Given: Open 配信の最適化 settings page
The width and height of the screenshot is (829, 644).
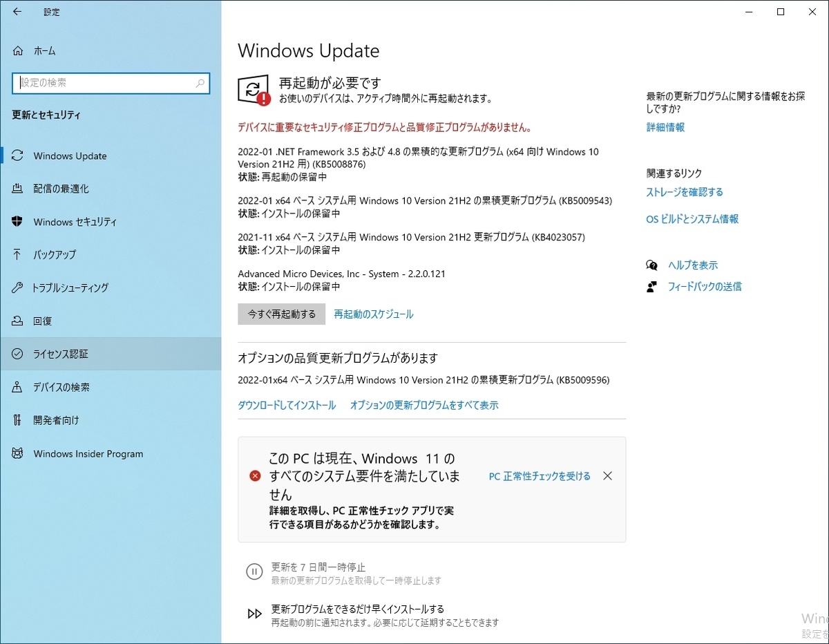Looking at the screenshot, I should [111, 189].
